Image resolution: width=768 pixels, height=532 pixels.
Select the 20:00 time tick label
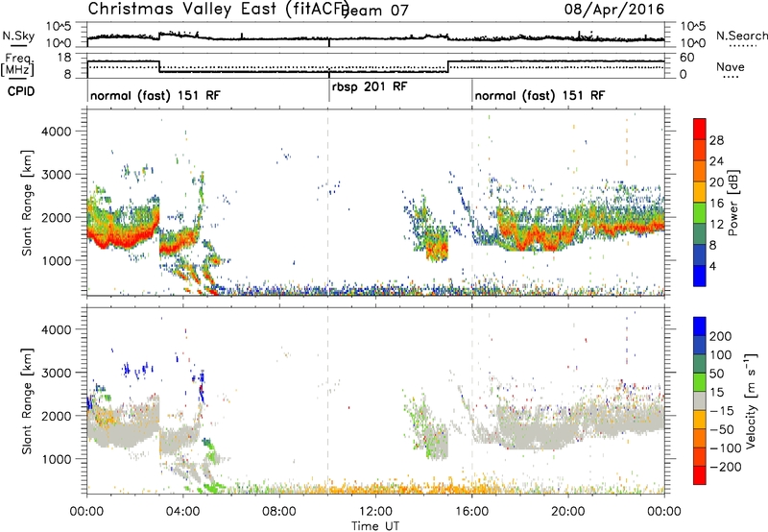(x=568, y=512)
